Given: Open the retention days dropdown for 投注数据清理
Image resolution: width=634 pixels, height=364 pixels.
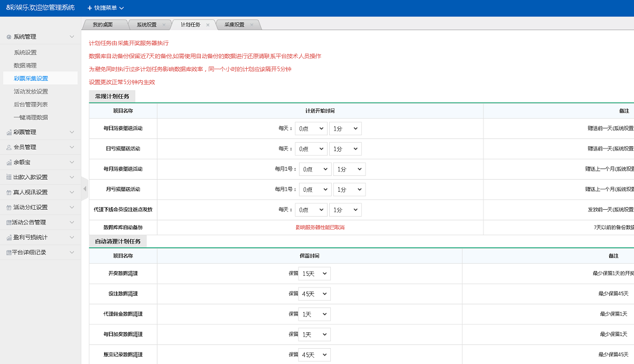Looking at the screenshot, I should pos(314,294).
